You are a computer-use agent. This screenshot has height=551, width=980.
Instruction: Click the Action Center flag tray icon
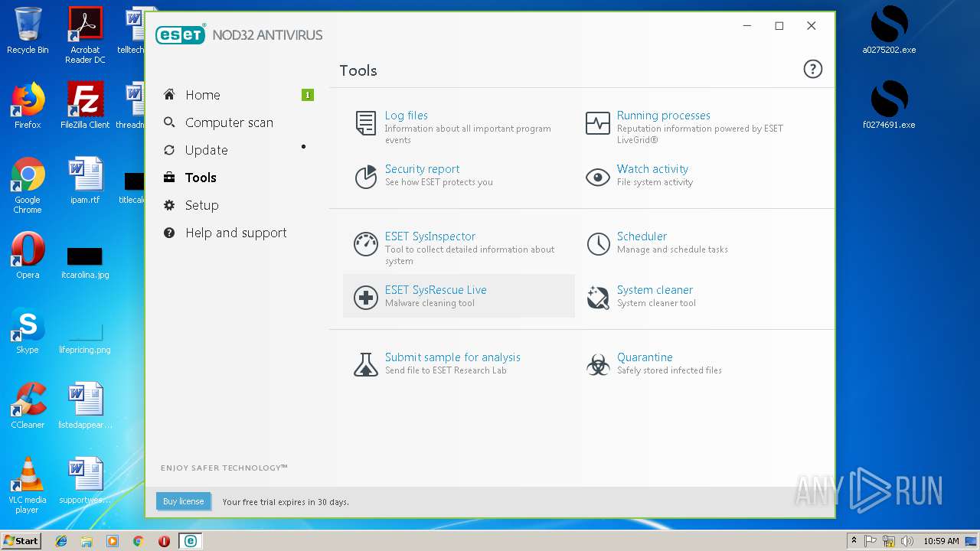coord(871,541)
